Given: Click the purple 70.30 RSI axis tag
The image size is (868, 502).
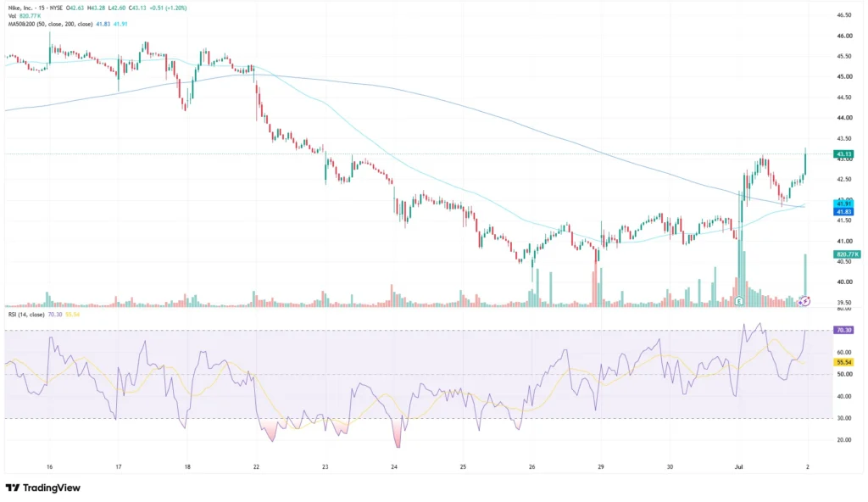Looking at the screenshot, I should point(843,330).
